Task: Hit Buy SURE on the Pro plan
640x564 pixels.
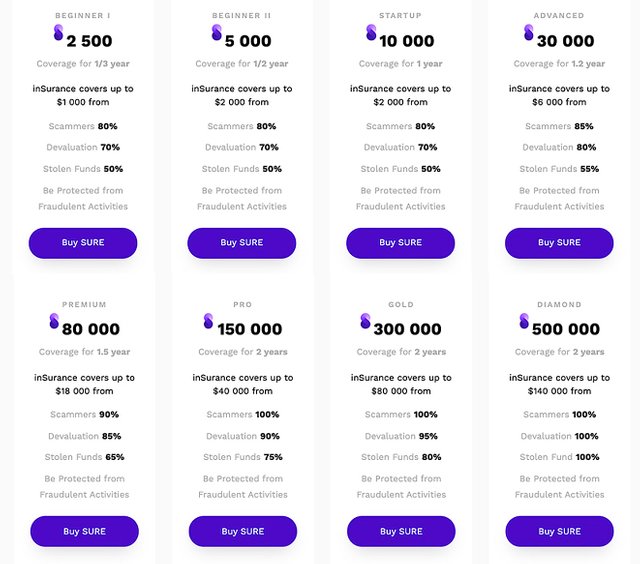Action: click(242, 531)
